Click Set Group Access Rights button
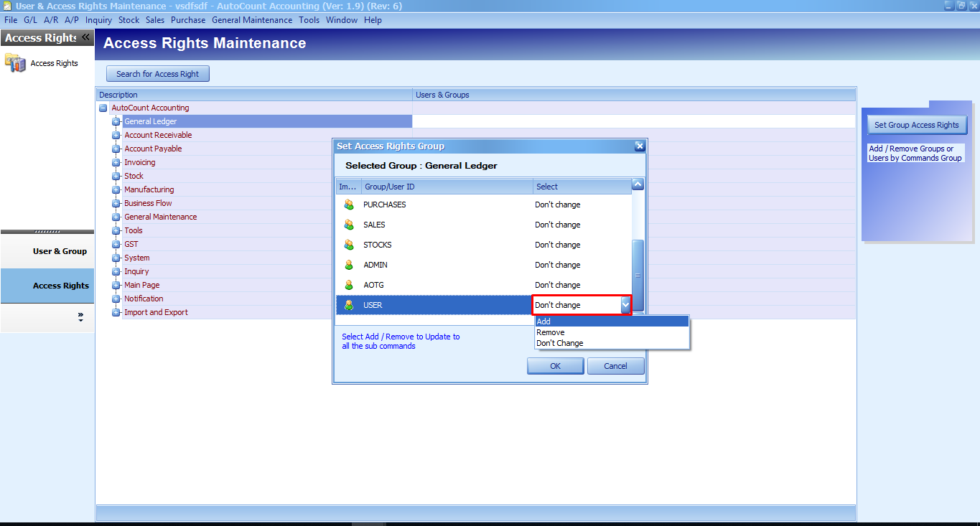The width and height of the screenshot is (980, 526). pyautogui.click(x=917, y=125)
